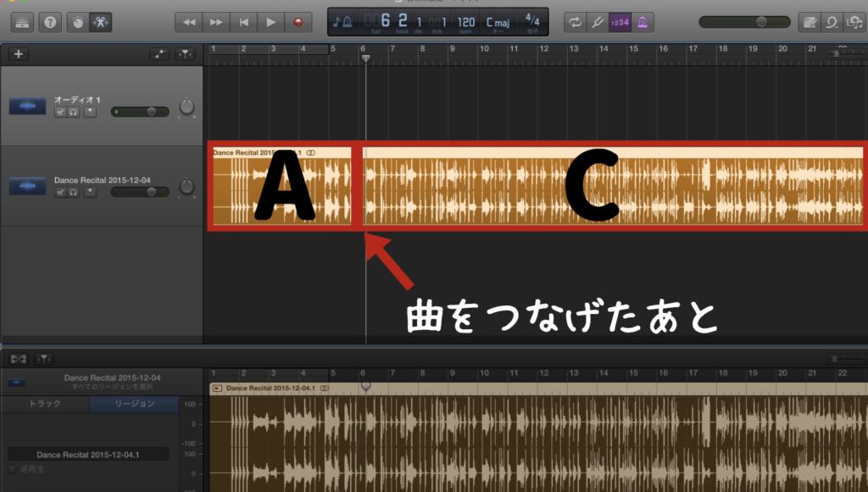Image resolution: width=868 pixels, height=492 pixels.
Task: Click the オーディオ 1 track waveform icon
Action: click(27, 106)
